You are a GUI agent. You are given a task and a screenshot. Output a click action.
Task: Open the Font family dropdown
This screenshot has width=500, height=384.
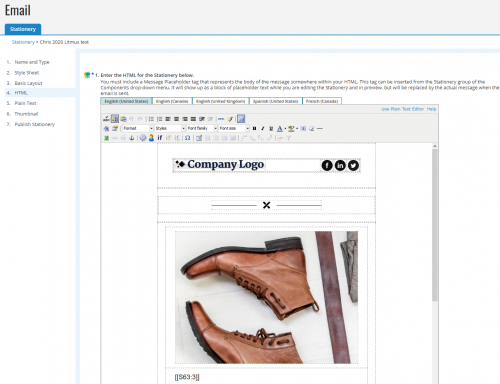click(x=202, y=128)
